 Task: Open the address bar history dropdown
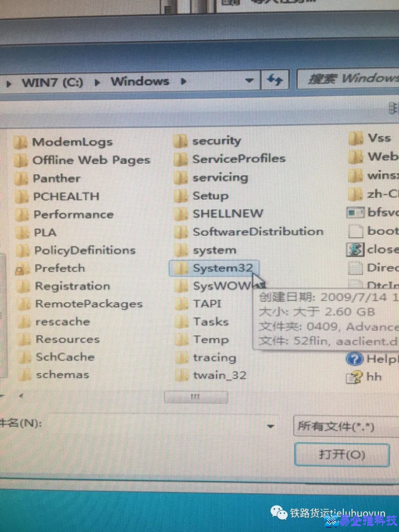tap(249, 80)
